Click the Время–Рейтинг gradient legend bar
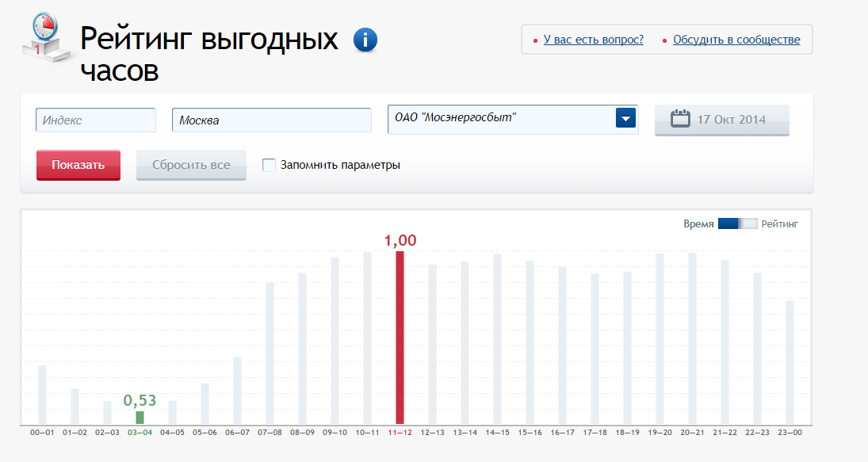 click(x=738, y=223)
